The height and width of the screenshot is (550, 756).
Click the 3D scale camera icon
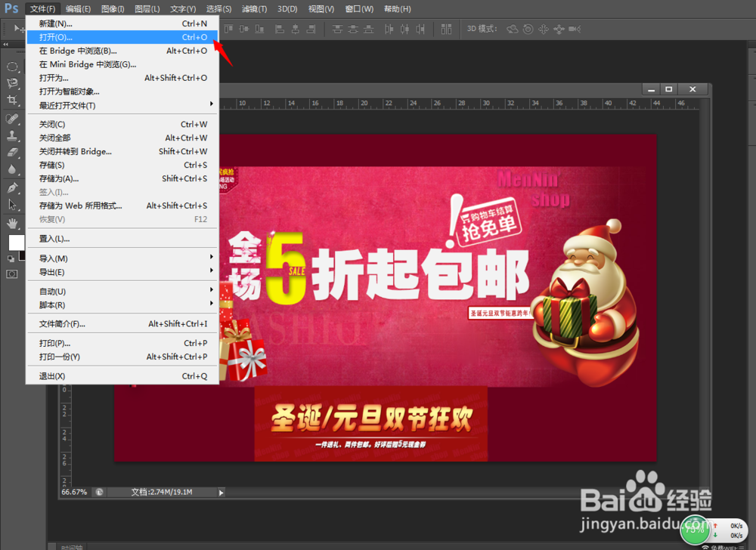(575, 29)
